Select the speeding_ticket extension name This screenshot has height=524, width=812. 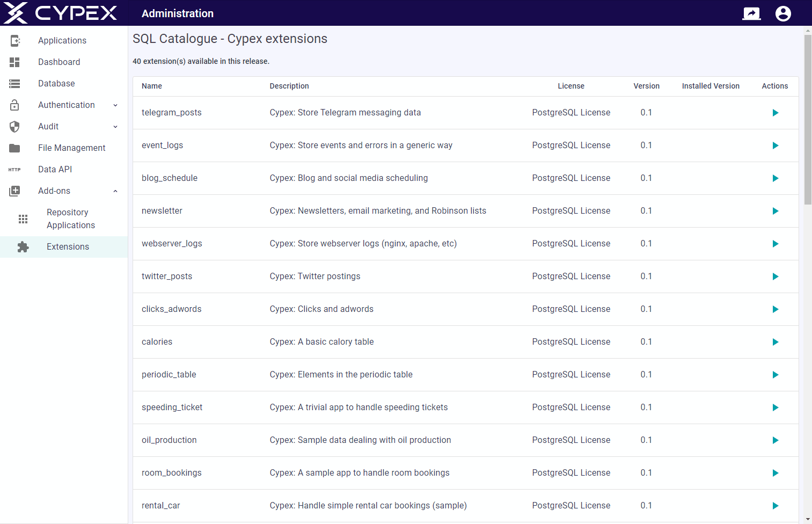point(172,407)
